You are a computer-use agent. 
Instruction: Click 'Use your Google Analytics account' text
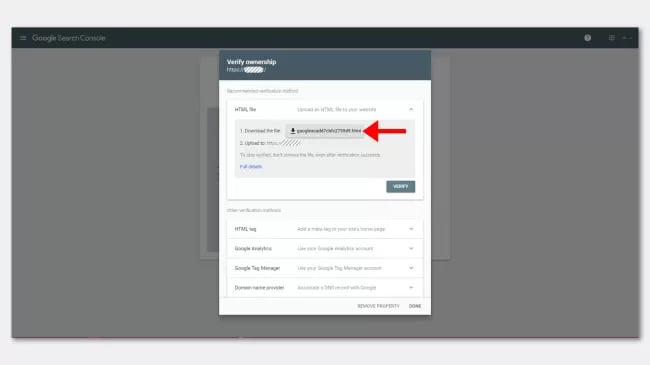(335, 248)
